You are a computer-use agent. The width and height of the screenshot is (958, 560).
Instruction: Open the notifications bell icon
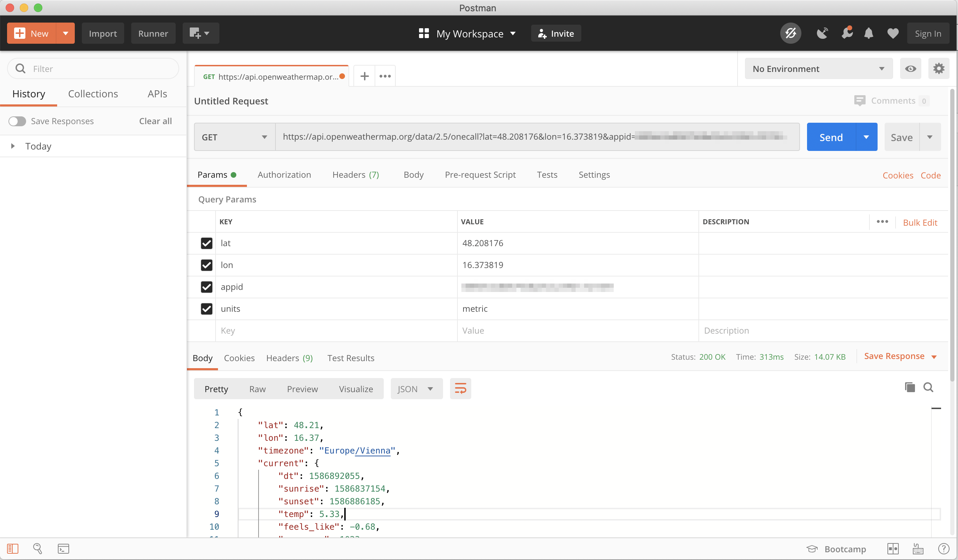(x=868, y=34)
